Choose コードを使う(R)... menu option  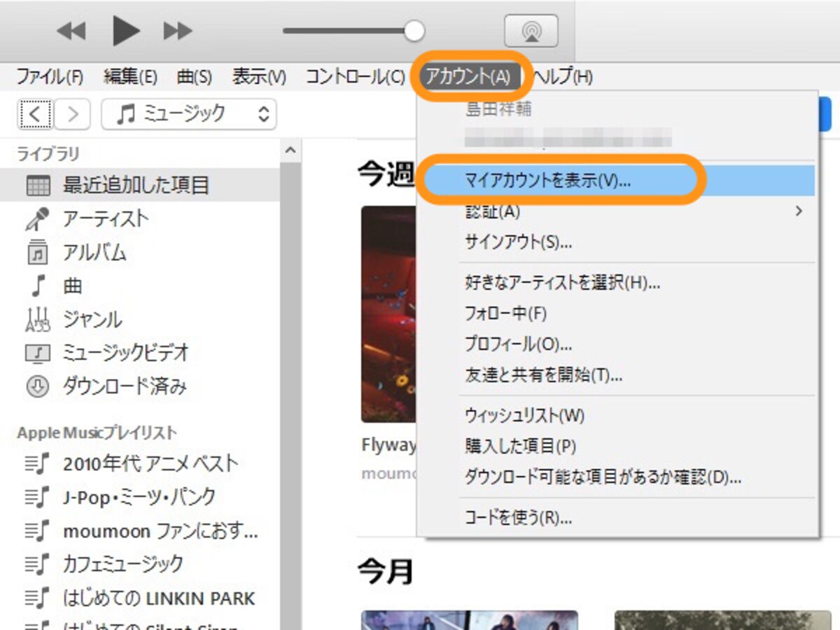[518, 518]
